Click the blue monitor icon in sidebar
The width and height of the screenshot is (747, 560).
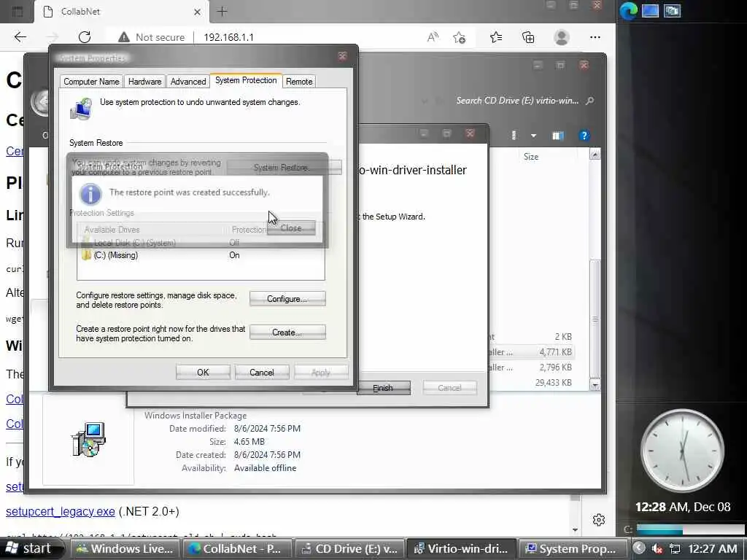(650, 10)
